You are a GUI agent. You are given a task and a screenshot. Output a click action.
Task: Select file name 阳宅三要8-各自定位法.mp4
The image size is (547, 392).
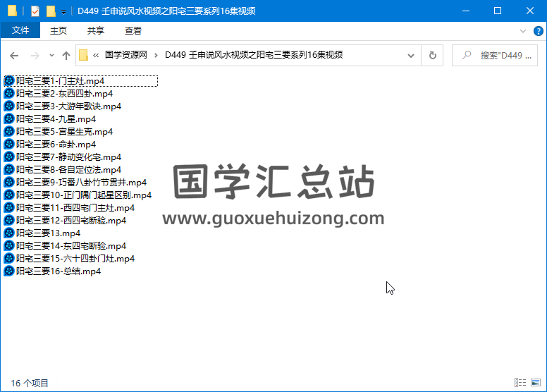[68, 170]
